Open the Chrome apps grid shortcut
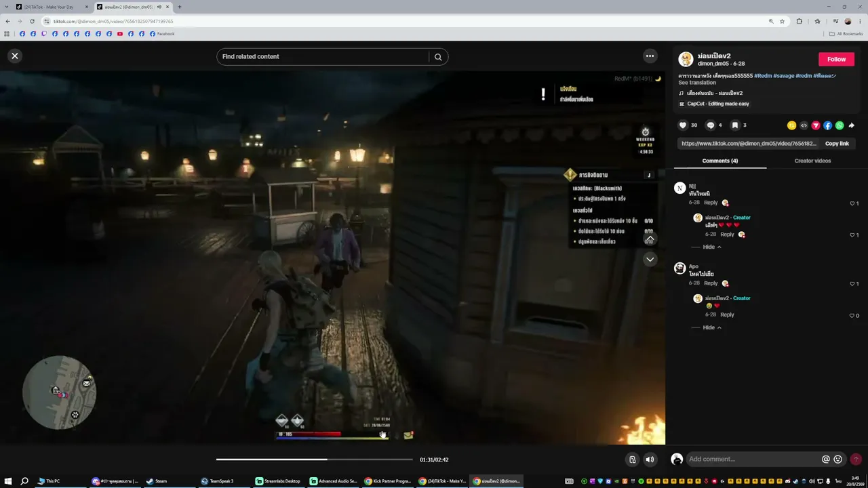Viewport: 868px width, 488px height. pyautogui.click(x=7, y=34)
